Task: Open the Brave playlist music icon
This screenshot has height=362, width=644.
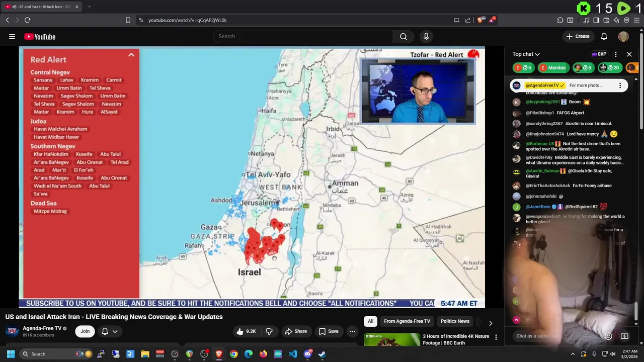Action: pyautogui.click(x=586, y=20)
